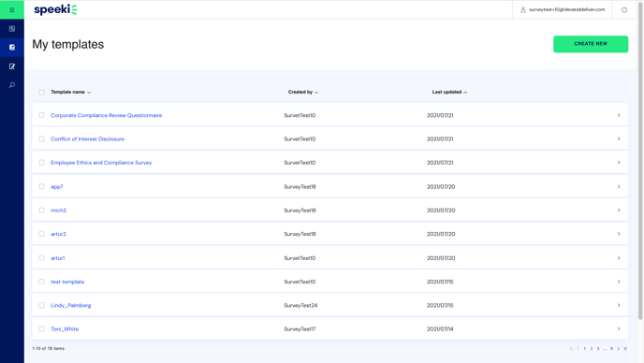Expand the Conflict of Interest Disclosure row chevron
This screenshot has width=644, height=363.
point(619,138)
